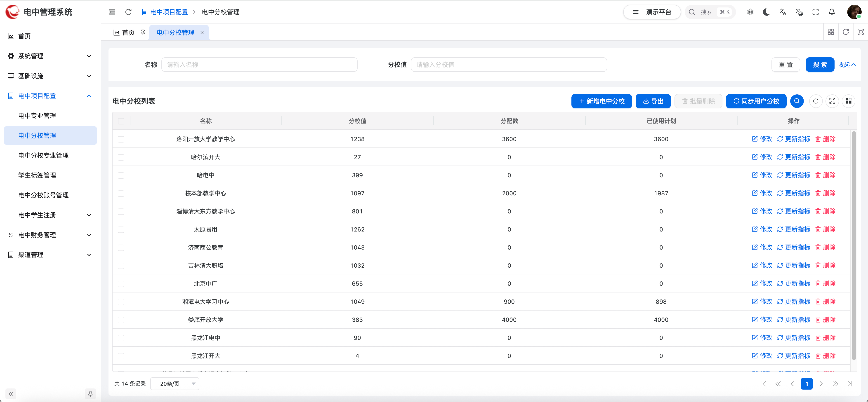Go to page 1 in pagination
Image resolution: width=868 pixels, height=402 pixels.
pos(807,383)
